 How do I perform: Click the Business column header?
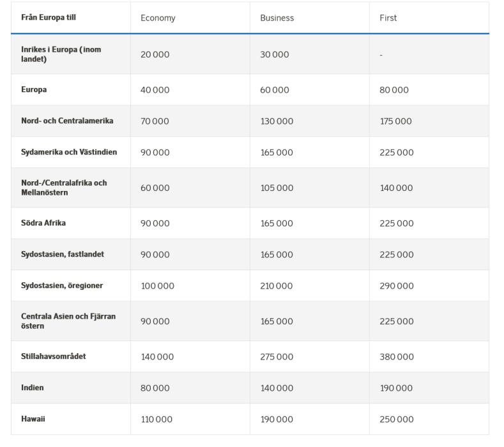click(277, 19)
